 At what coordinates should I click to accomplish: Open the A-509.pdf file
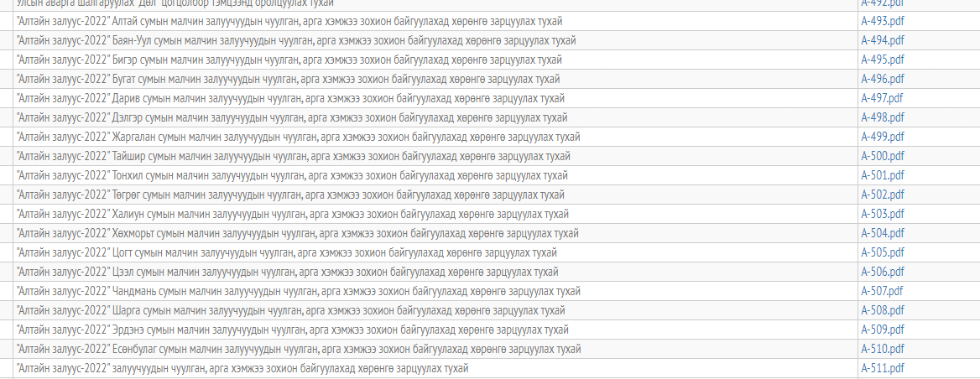click(x=883, y=330)
